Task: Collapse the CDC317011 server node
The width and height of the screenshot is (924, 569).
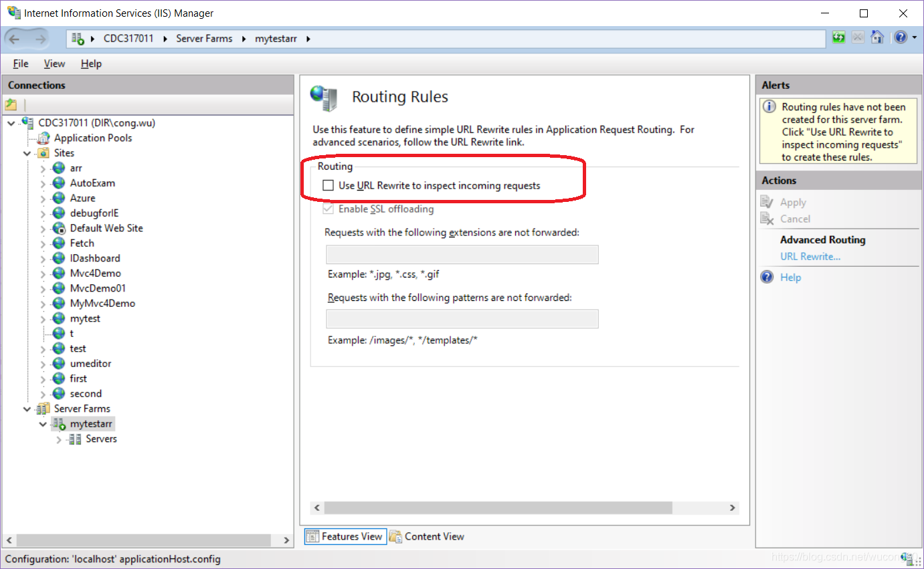Action: coord(11,123)
